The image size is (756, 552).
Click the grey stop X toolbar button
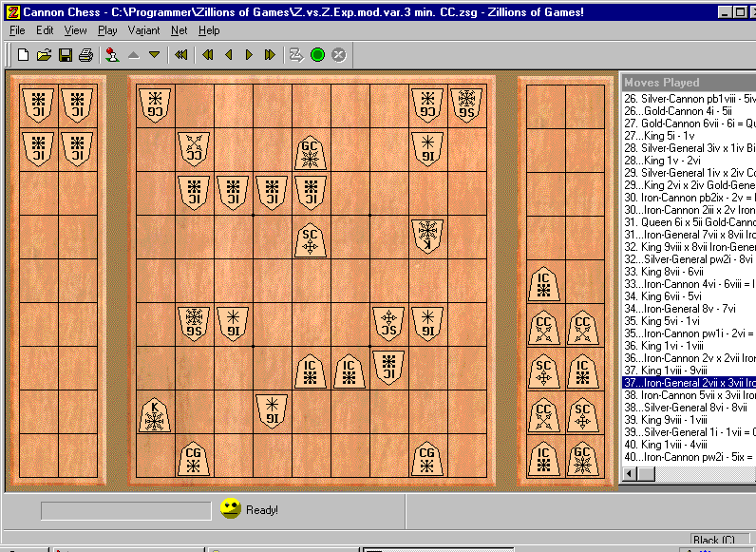click(339, 55)
